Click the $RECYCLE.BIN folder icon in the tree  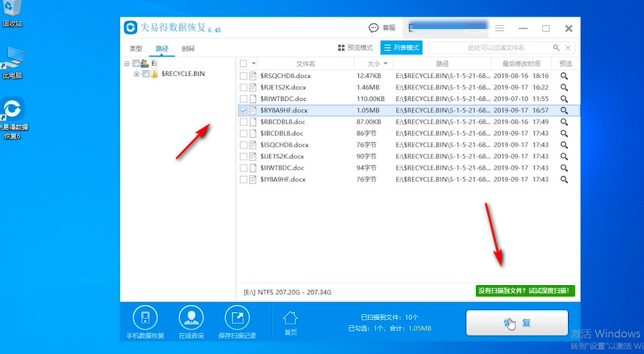point(155,74)
